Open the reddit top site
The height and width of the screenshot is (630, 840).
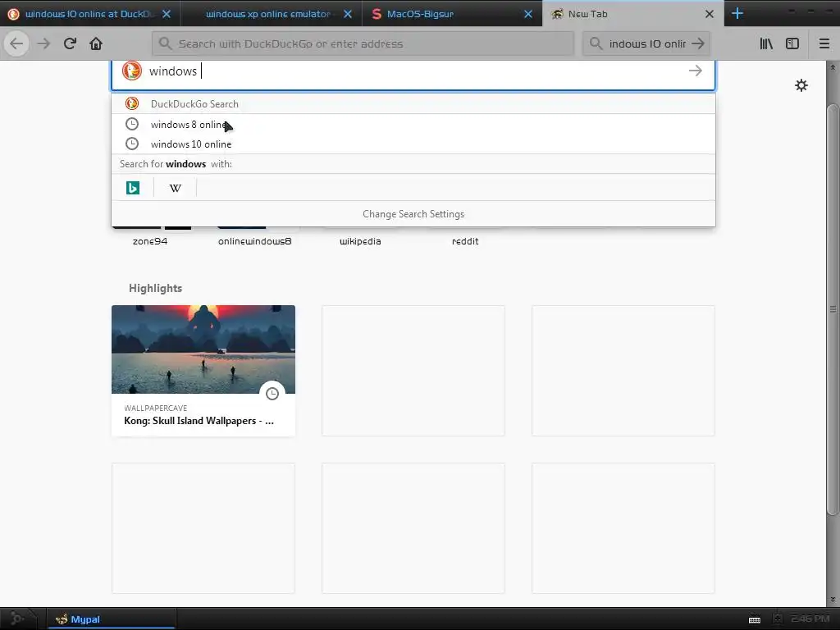465,241
